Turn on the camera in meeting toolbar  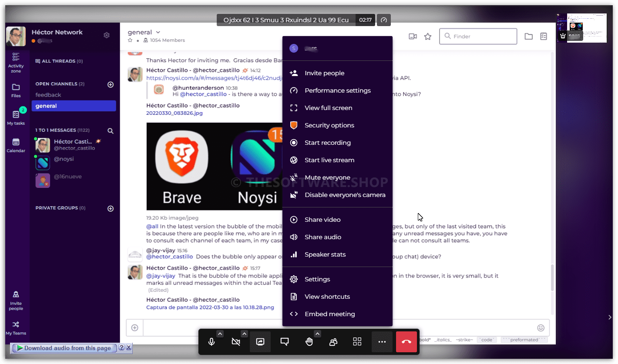[236, 342]
